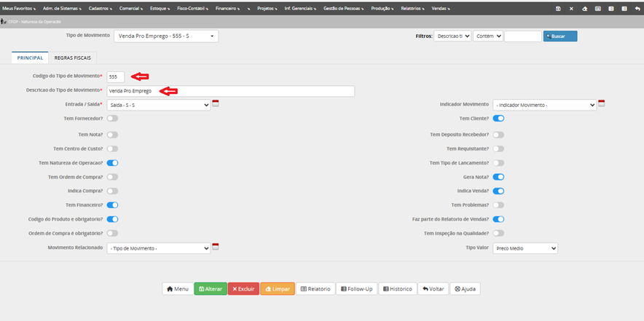Image resolution: width=644 pixels, height=321 pixels.
Task: Expand the Tipo Valor dropdown
Action: point(526,248)
